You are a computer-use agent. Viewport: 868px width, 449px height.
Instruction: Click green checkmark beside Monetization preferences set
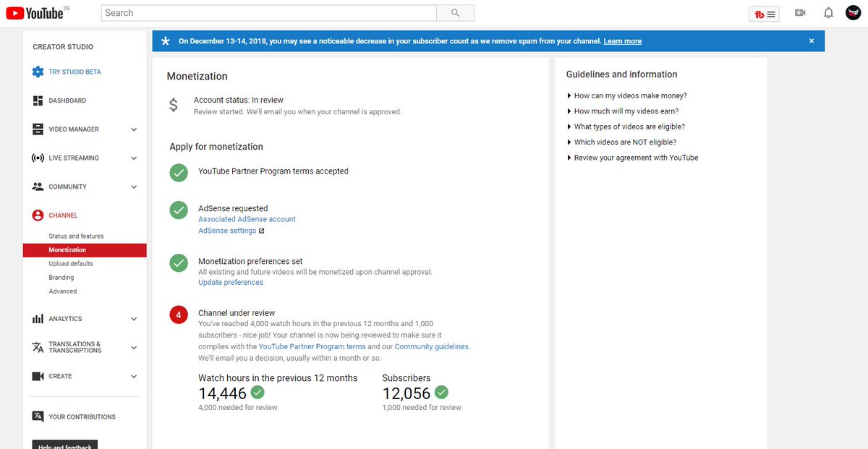179,262
